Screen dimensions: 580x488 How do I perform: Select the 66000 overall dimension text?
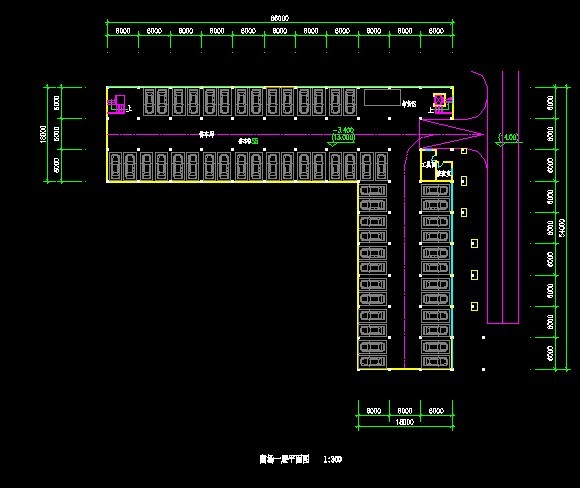tap(280, 18)
